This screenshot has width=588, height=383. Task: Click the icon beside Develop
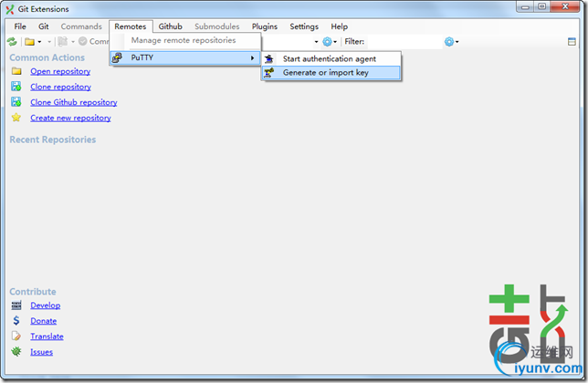16,305
